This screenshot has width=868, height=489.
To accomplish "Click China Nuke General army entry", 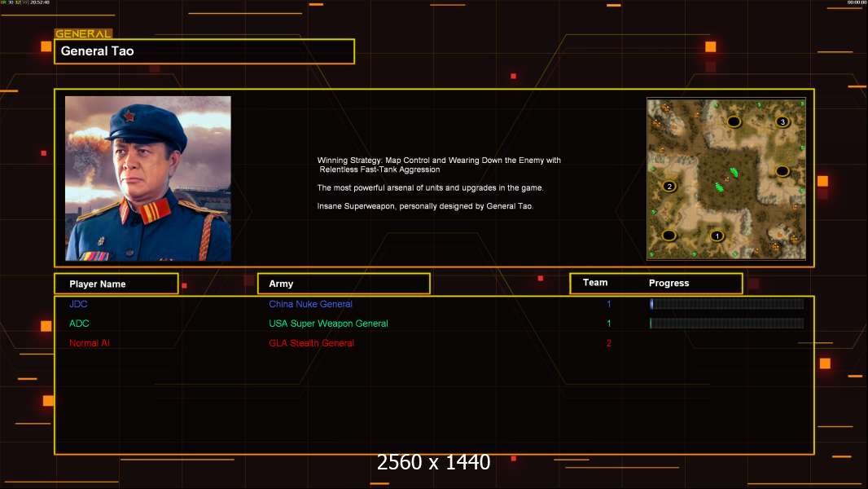I will (x=310, y=304).
